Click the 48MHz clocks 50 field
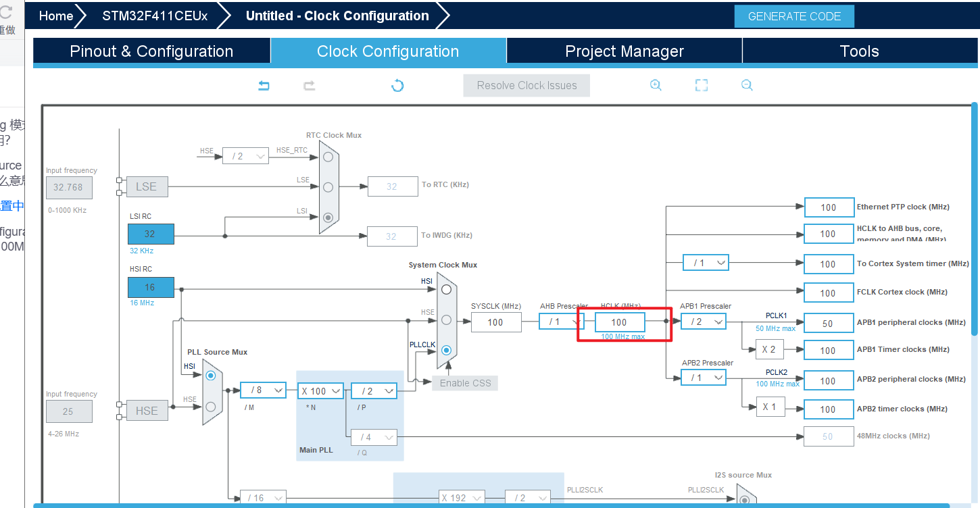 click(x=829, y=436)
